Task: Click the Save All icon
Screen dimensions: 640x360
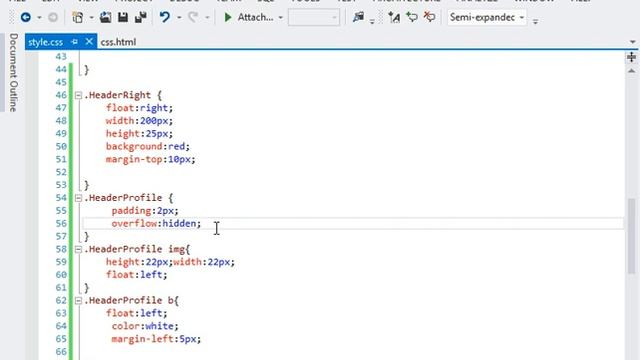Action: coord(140,17)
